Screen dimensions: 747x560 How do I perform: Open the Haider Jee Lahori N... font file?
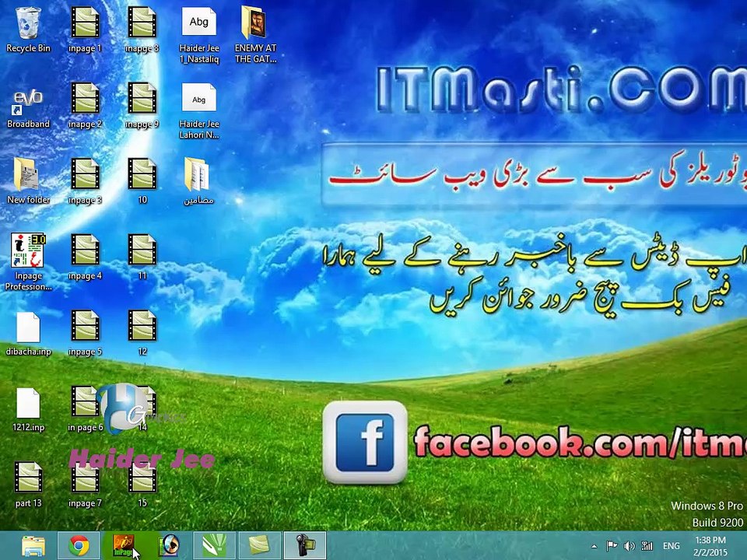[x=199, y=110]
